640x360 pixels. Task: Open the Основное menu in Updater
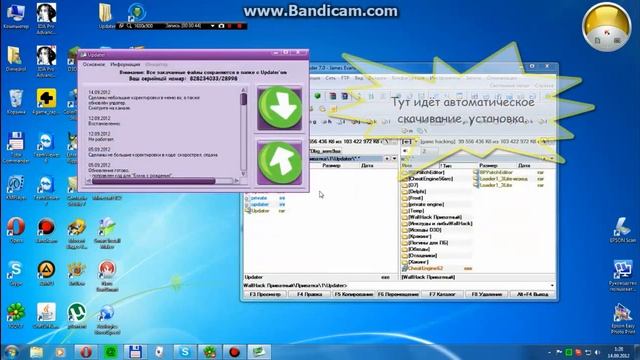click(x=93, y=64)
